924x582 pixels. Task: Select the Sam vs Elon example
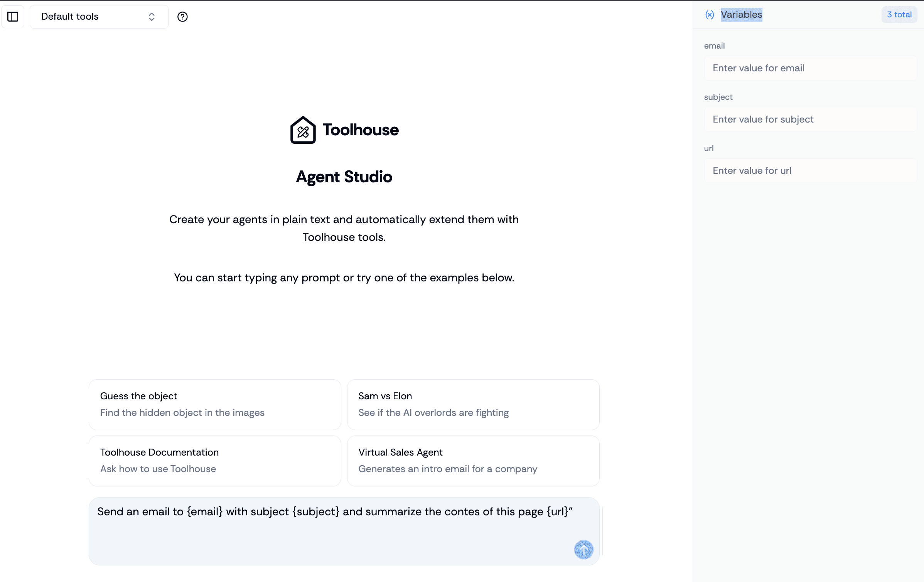[473, 405]
